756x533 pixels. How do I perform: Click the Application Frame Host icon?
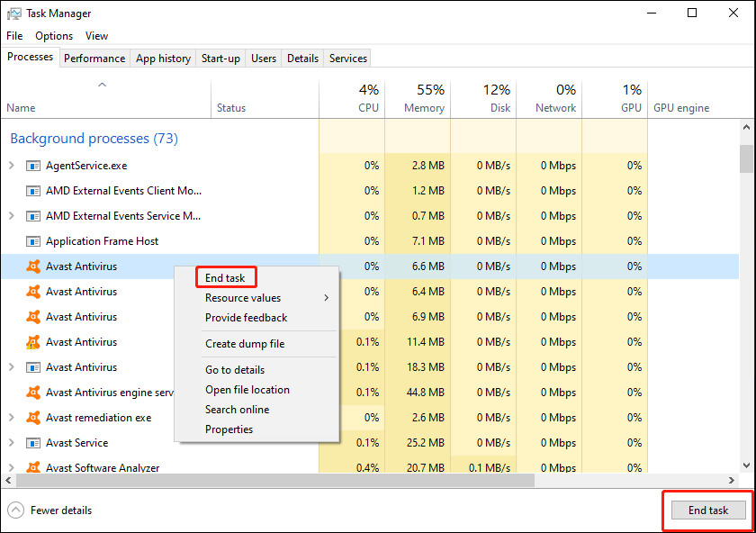(x=32, y=241)
